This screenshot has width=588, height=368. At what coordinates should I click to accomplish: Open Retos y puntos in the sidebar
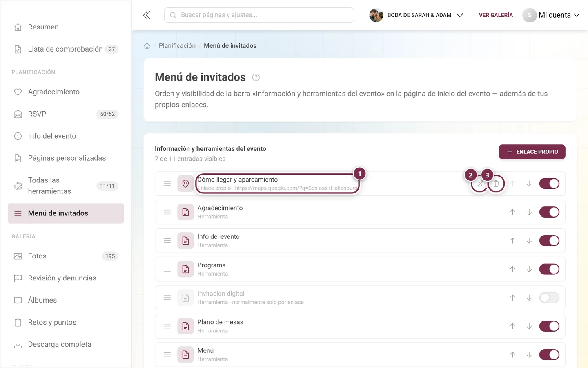pos(66,323)
